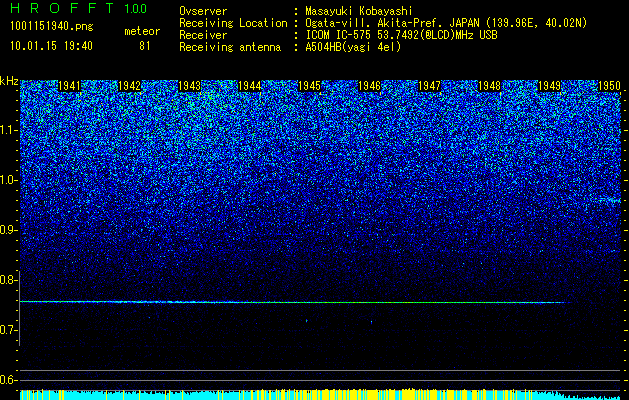Click the A504HB(yagi 4el) antenna value
This screenshot has width=629, height=400.
(353, 47)
